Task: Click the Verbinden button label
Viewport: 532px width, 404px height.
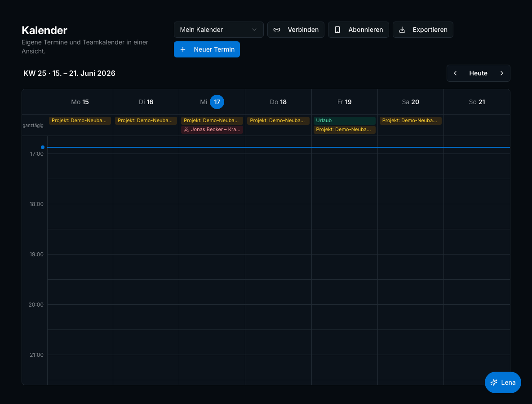Action: point(303,30)
